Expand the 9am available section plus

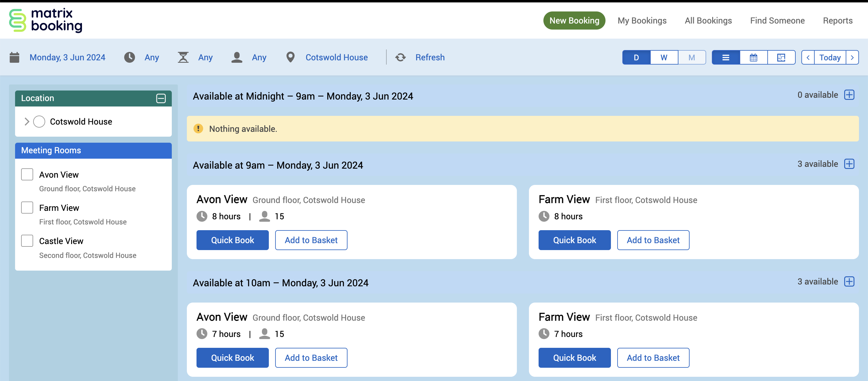pos(849,164)
